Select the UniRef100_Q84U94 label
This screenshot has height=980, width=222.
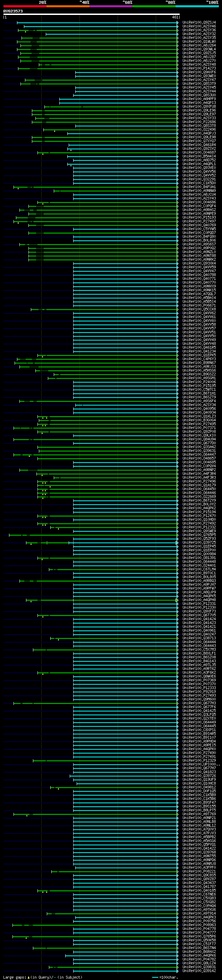coord(199,439)
